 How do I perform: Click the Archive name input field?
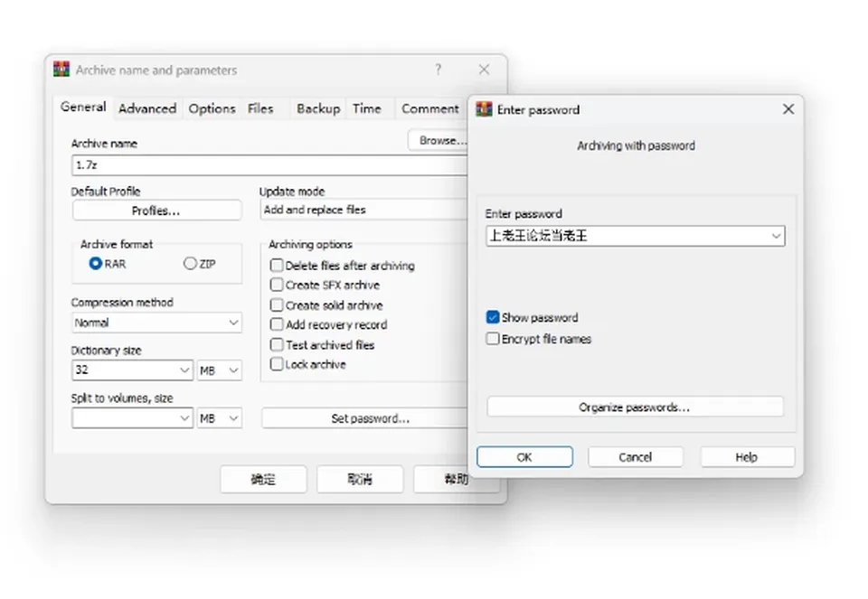tap(270, 164)
